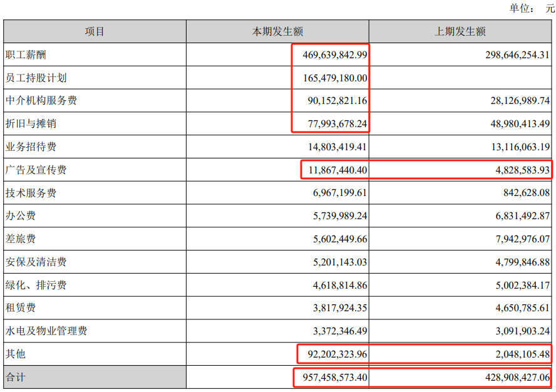
Task: Click the value 11,867,440.40
Action: (337, 170)
